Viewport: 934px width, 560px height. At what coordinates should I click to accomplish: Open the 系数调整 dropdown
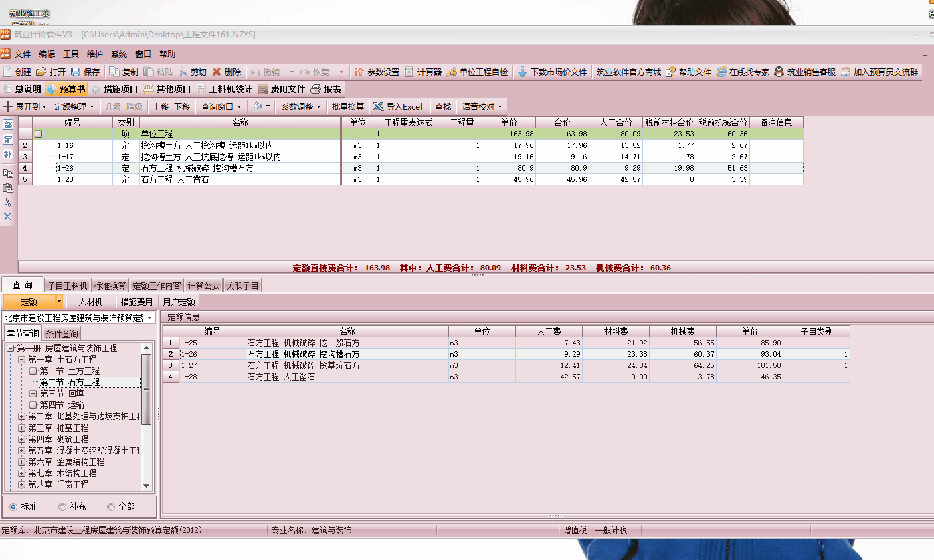tap(300, 106)
